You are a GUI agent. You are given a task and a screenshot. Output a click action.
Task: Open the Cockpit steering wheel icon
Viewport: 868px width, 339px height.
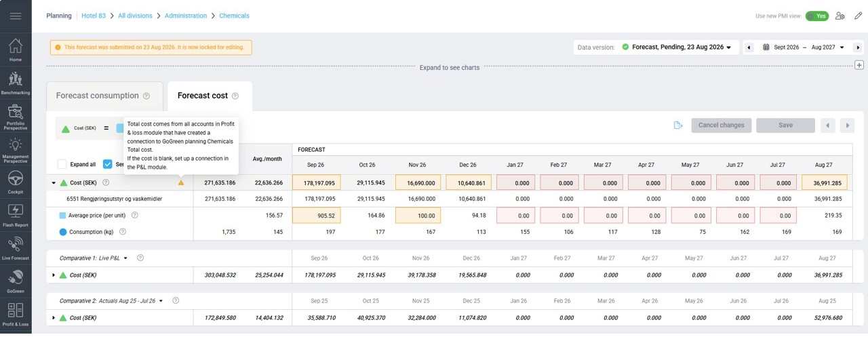(16, 182)
